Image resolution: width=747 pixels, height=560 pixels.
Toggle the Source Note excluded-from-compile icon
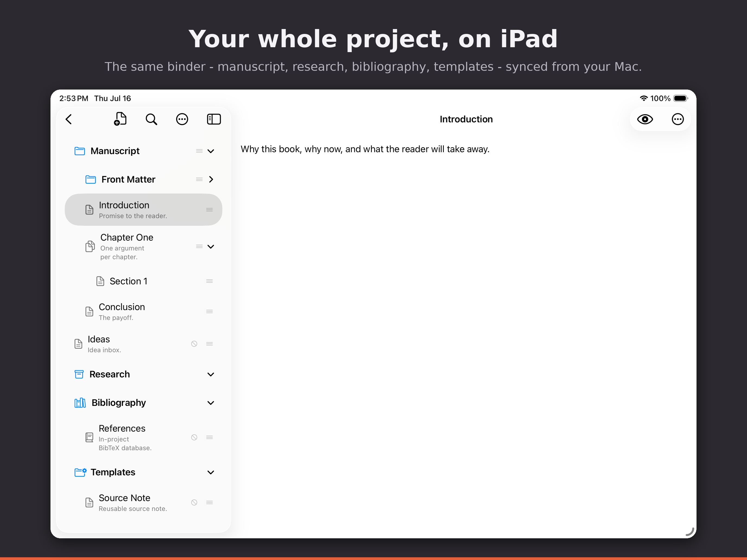194,502
